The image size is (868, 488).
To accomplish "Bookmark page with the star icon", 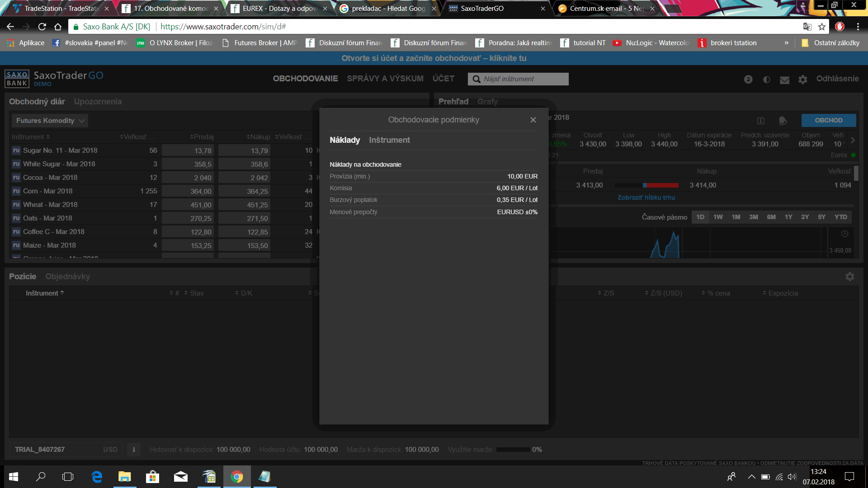I will (x=822, y=27).
